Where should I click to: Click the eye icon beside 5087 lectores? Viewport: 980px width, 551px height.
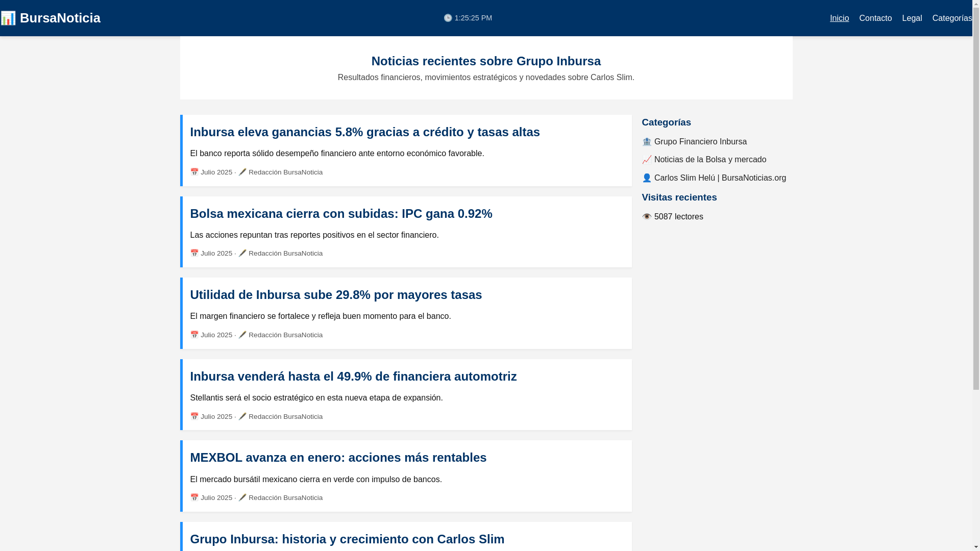[647, 217]
